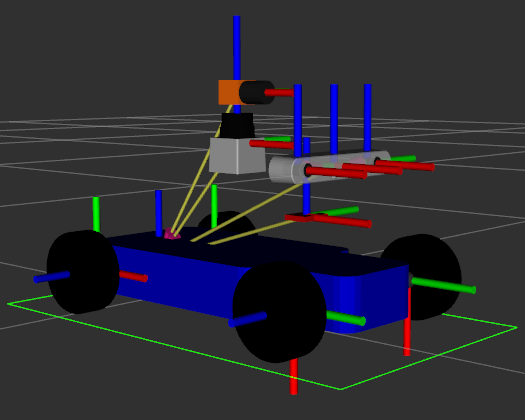This screenshot has height=420, width=525.
Task: Select the large foreground wheel with the blue axis
Action: [x=280, y=311]
